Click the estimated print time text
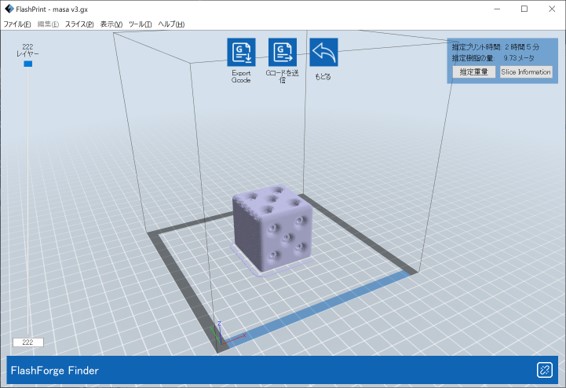 (x=495, y=47)
